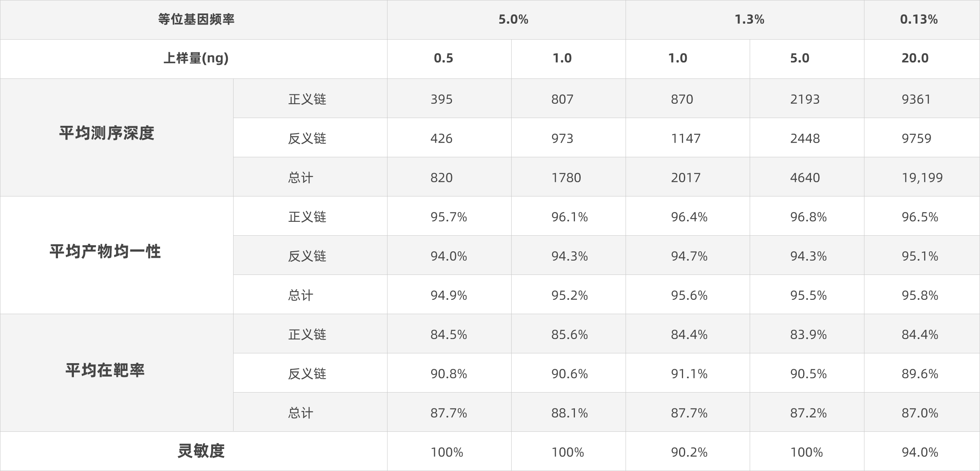Click the 平均测序深度 row group label
Screen dimensions: 980x471
click(x=107, y=134)
